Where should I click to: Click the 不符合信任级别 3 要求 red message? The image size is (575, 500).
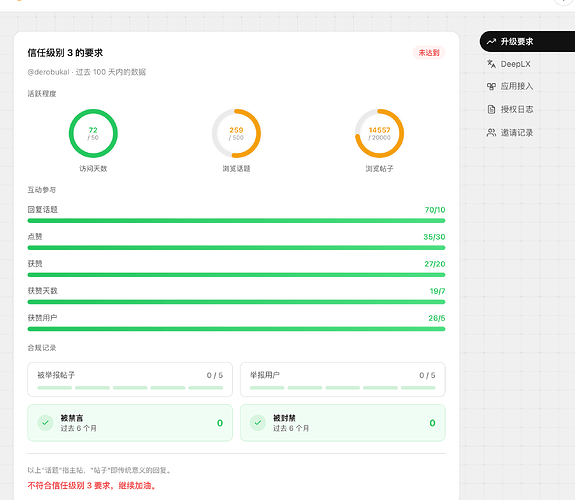click(92, 486)
